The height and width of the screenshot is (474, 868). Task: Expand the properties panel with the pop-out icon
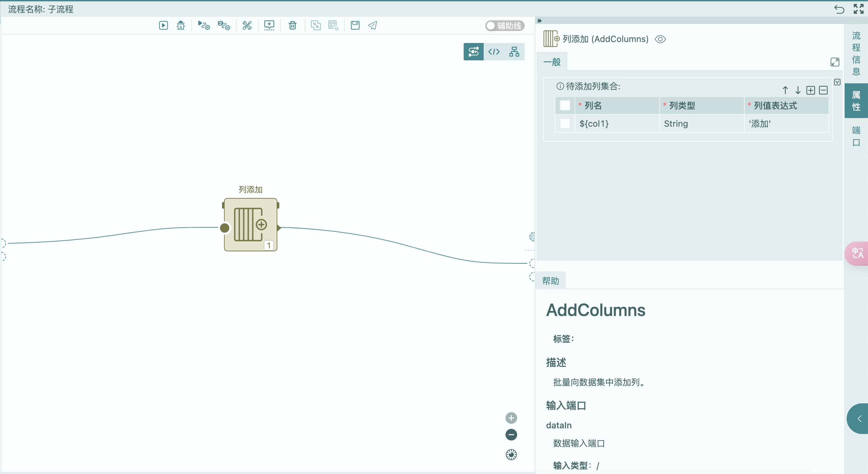point(835,62)
